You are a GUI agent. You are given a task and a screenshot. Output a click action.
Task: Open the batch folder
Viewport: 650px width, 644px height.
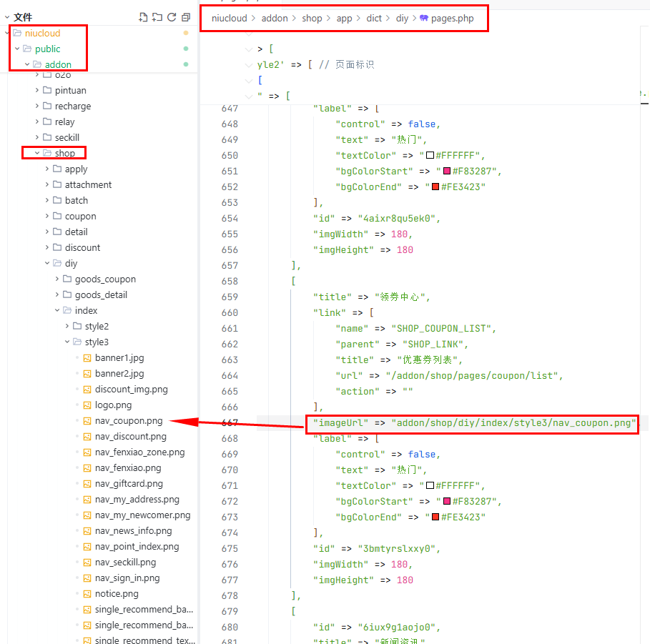click(77, 201)
